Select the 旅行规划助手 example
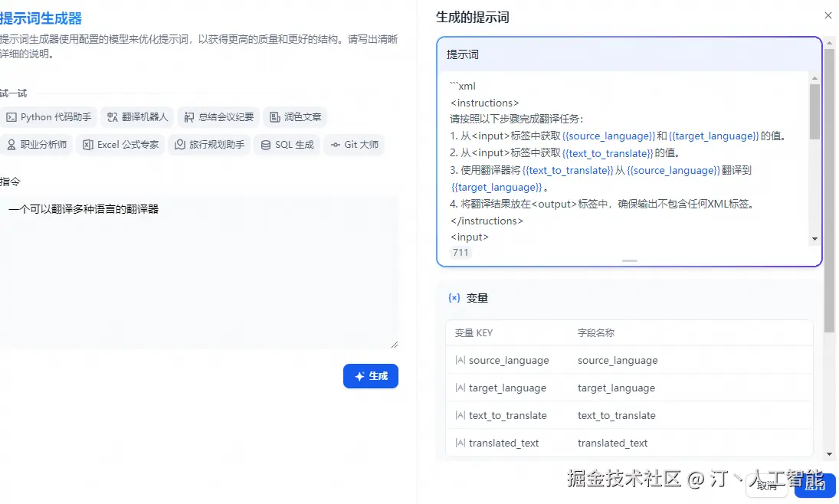This screenshot has height=504, width=839. 208,145
